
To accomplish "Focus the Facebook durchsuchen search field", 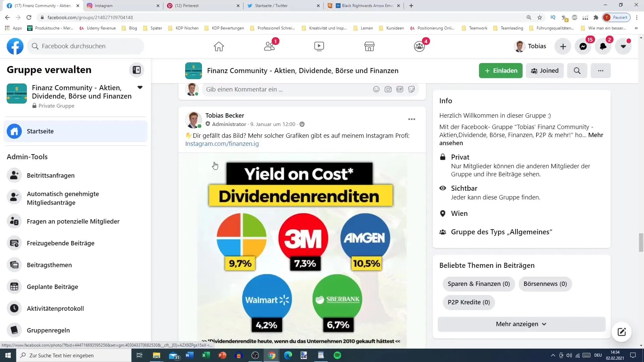I will 86,46.
